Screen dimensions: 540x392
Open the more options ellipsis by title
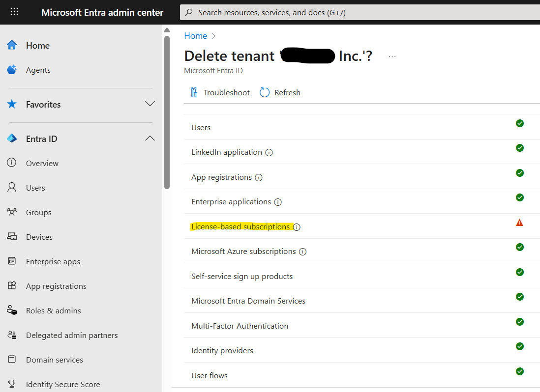[392, 56]
